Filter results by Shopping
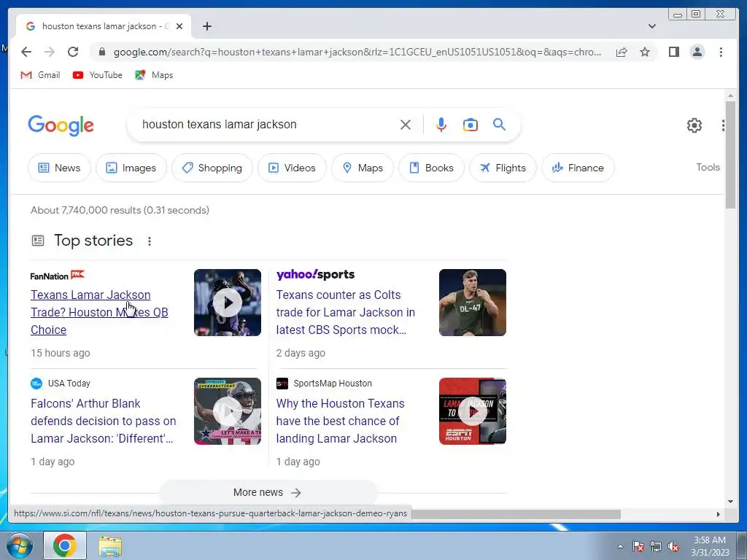 212,168
